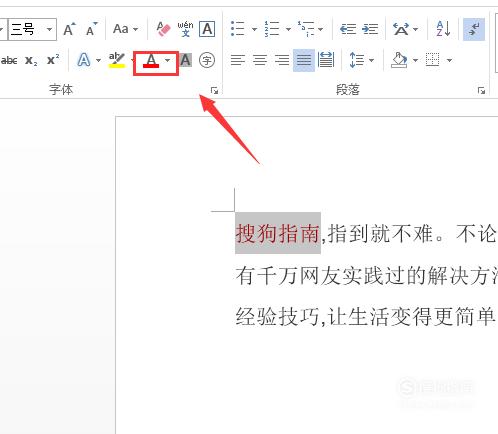
Task: Decrease paragraph indent
Action: tap(348, 29)
